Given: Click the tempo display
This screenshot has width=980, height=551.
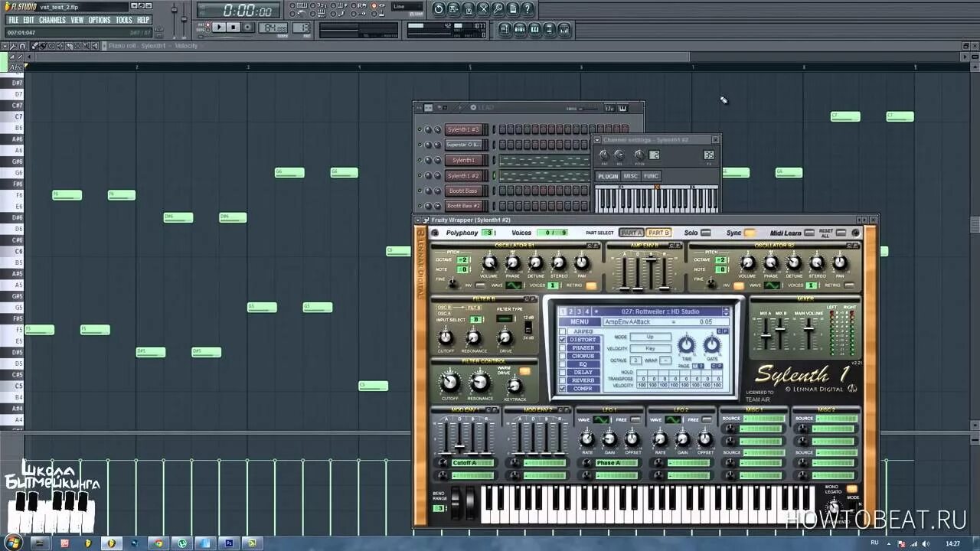Looking at the screenshot, I should coord(272,28).
